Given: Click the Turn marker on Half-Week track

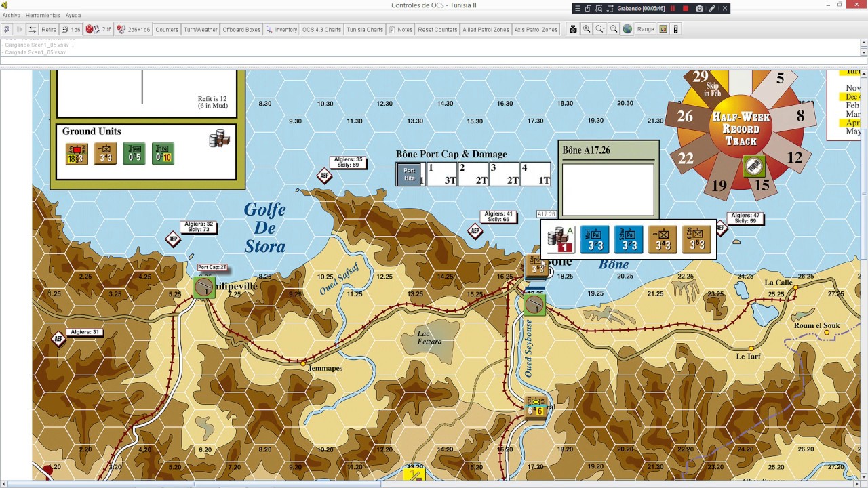Looking at the screenshot, I should point(754,166).
